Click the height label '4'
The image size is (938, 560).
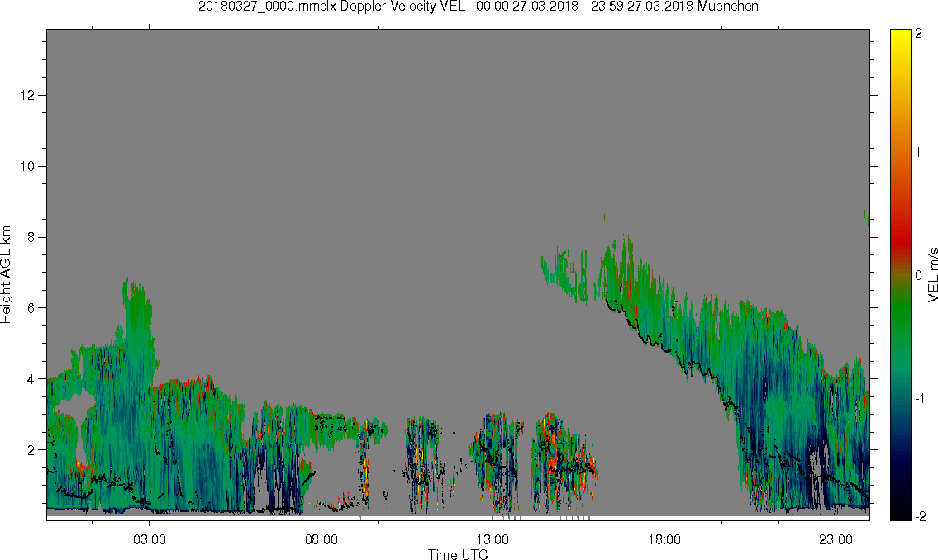[31, 379]
